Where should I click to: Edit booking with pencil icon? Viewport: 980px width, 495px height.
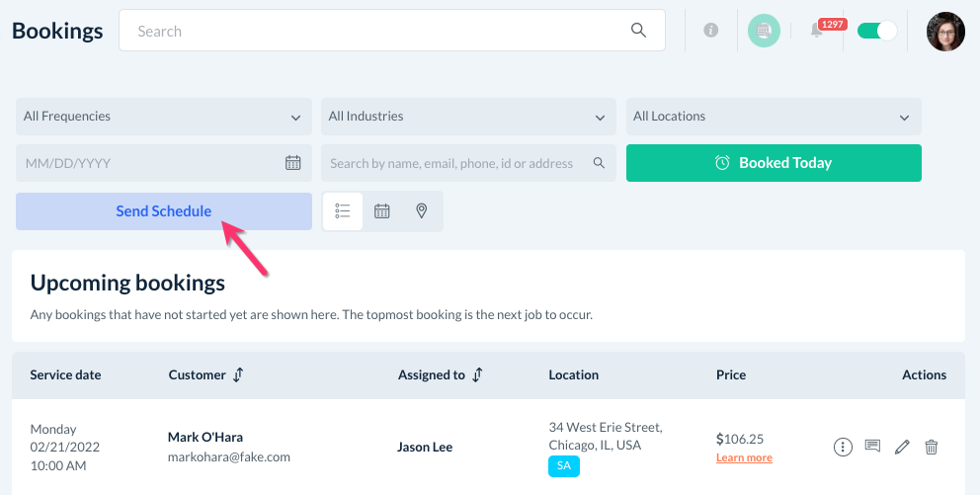[902, 447]
